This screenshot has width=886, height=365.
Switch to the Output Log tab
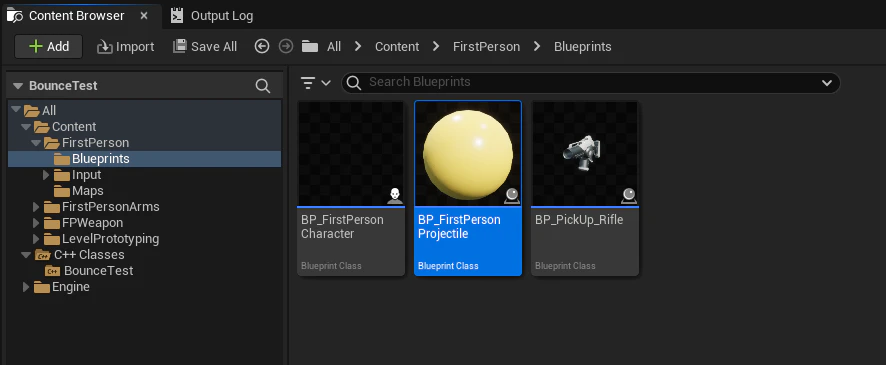[222, 16]
